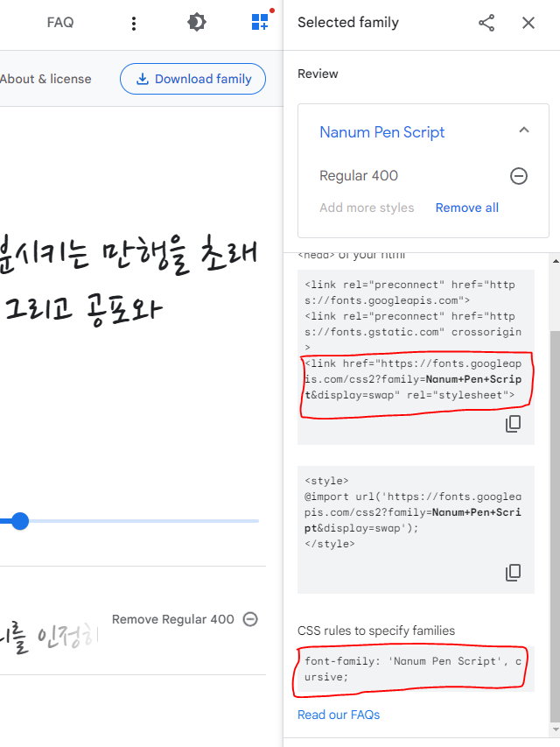
Task: Open the About & license tab
Action: [x=45, y=79]
